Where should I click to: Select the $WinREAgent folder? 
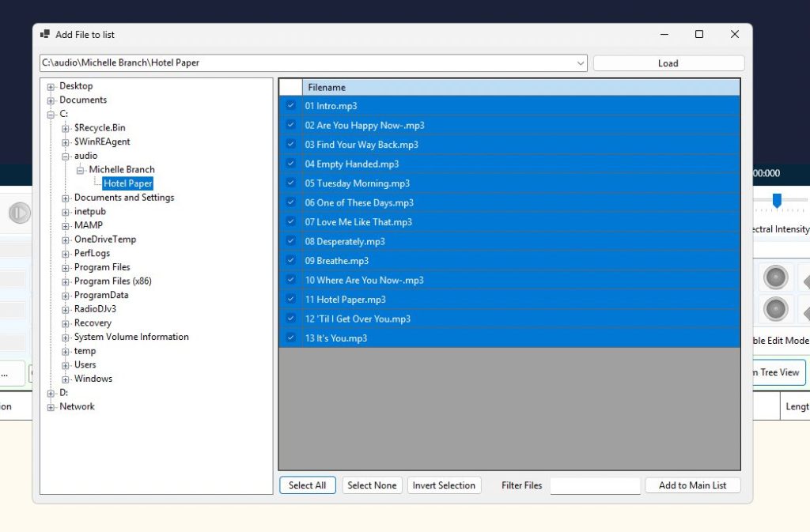click(x=102, y=141)
